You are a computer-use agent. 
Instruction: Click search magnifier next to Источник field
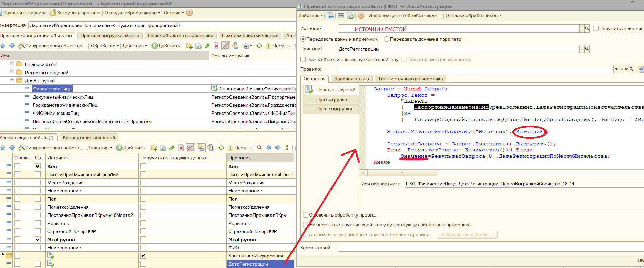pyautogui.click(x=587, y=29)
